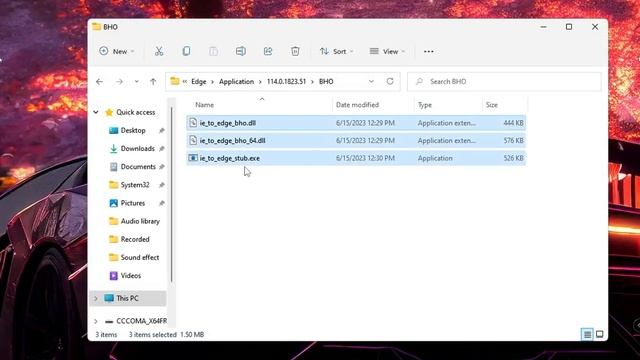Open Sound effect folder in sidebar
The height and width of the screenshot is (360, 640).
tap(140, 258)
